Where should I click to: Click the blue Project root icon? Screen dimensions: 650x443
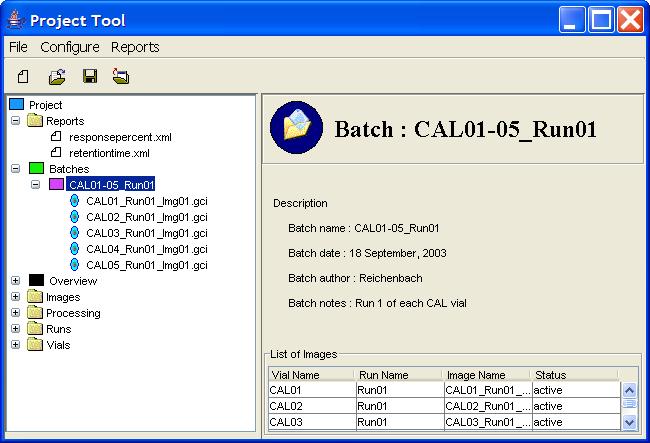click(x=16, y=105)
